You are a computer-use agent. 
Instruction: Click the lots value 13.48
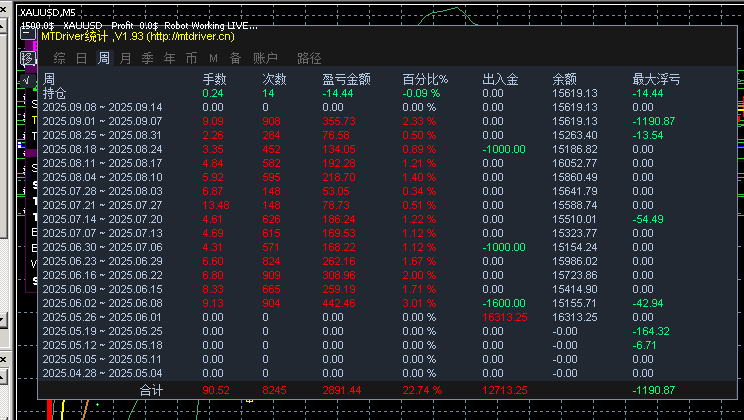[x=216, y=205]
